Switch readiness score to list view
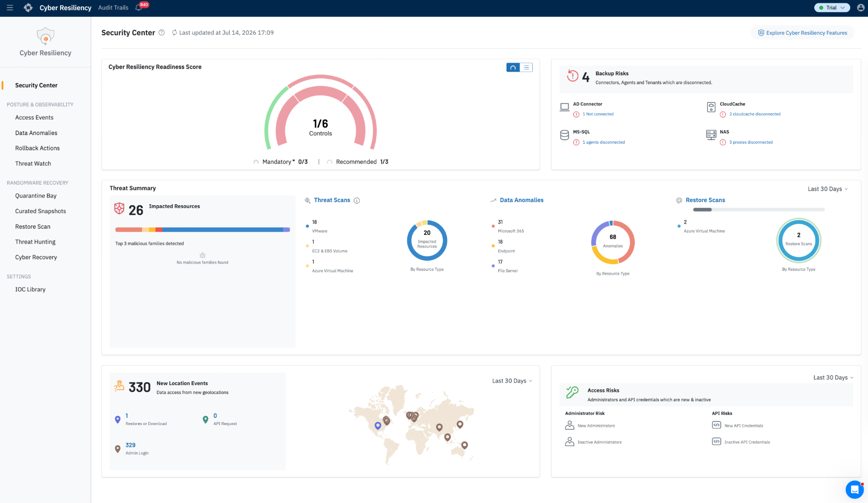The height and width of the screenshot is (503, 868). pyautogui.click(x=526, y=67)
